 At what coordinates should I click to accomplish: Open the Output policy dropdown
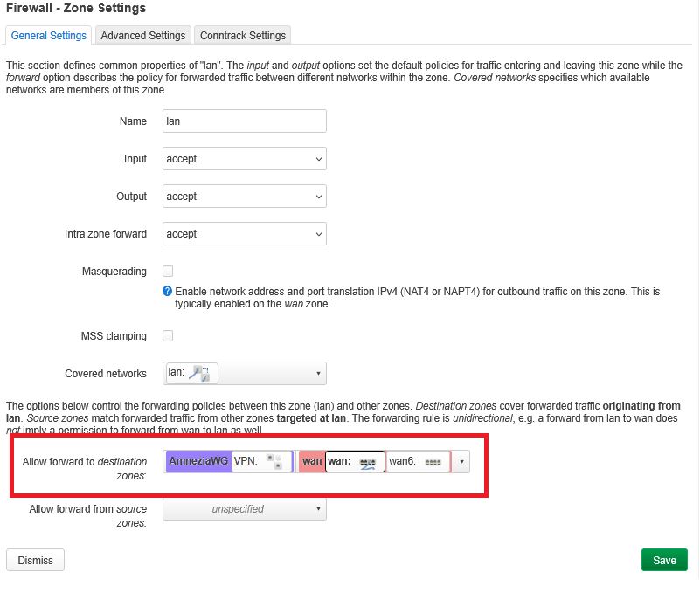coord(244,197)
